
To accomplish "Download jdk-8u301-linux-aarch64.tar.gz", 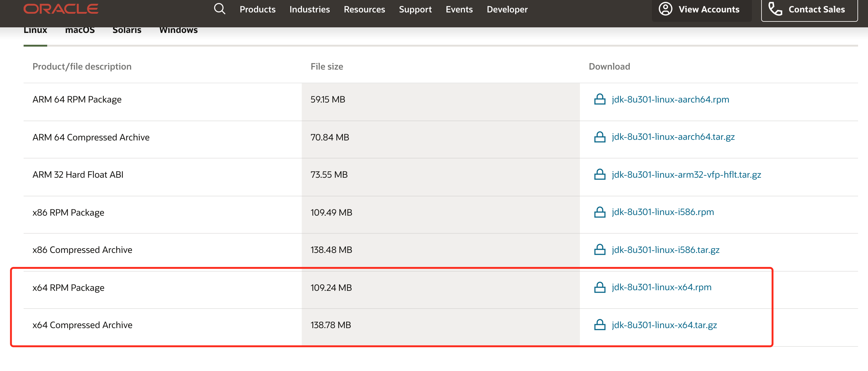I will tap(673, 137).
